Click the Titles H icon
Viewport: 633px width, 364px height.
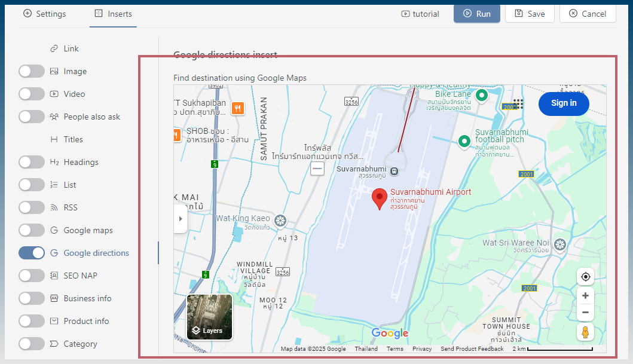(x=54, y=140)
